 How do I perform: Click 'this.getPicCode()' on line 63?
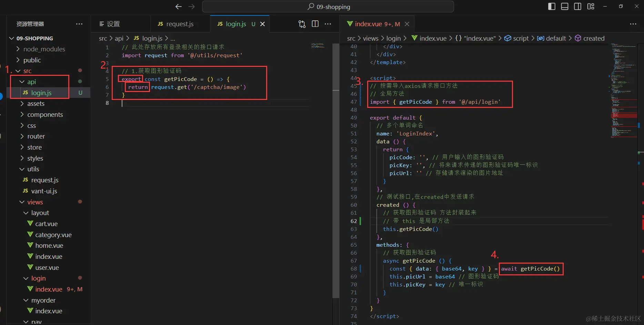click(x=410, y=229)
